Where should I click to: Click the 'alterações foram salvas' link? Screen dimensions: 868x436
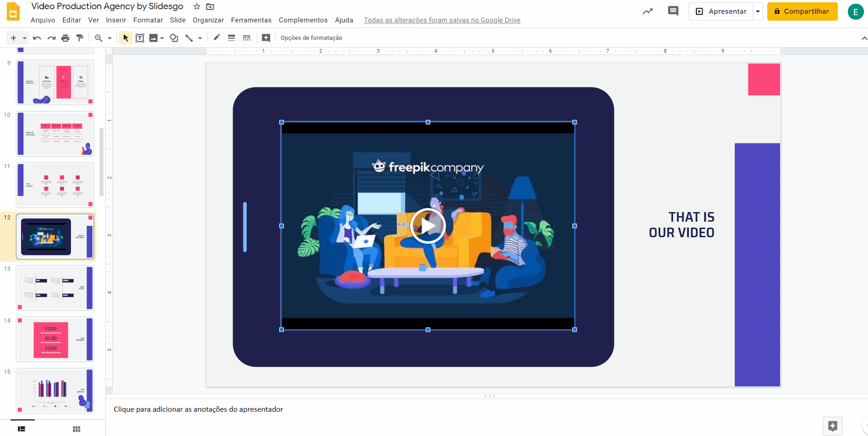click(442, 20)
